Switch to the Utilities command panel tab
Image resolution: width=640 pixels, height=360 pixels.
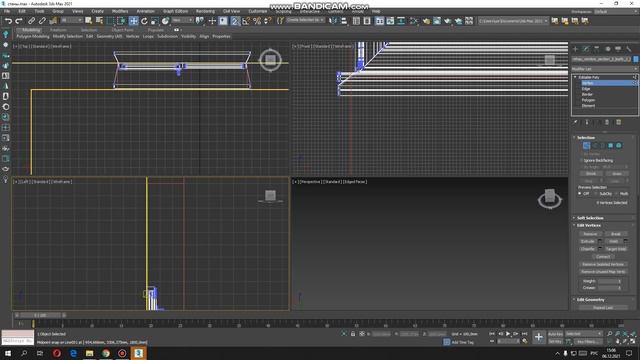629,49
